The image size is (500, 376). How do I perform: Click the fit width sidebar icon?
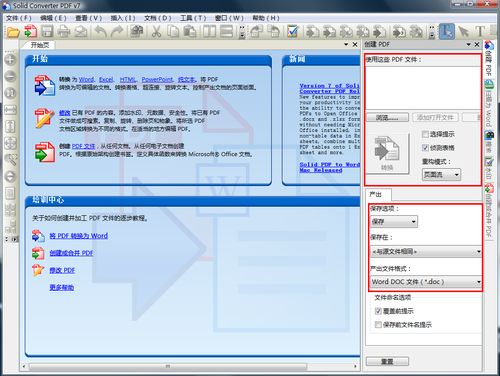point(10,110)
